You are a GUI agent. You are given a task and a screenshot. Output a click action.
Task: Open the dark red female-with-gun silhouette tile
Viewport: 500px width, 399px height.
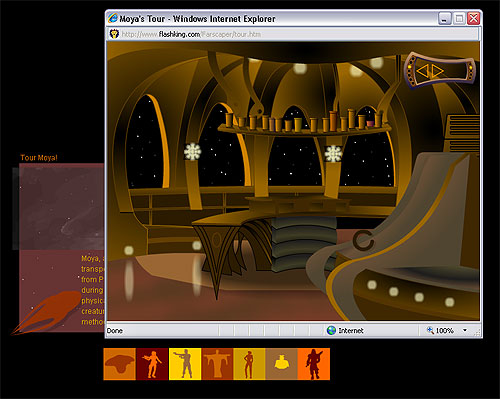152,364
